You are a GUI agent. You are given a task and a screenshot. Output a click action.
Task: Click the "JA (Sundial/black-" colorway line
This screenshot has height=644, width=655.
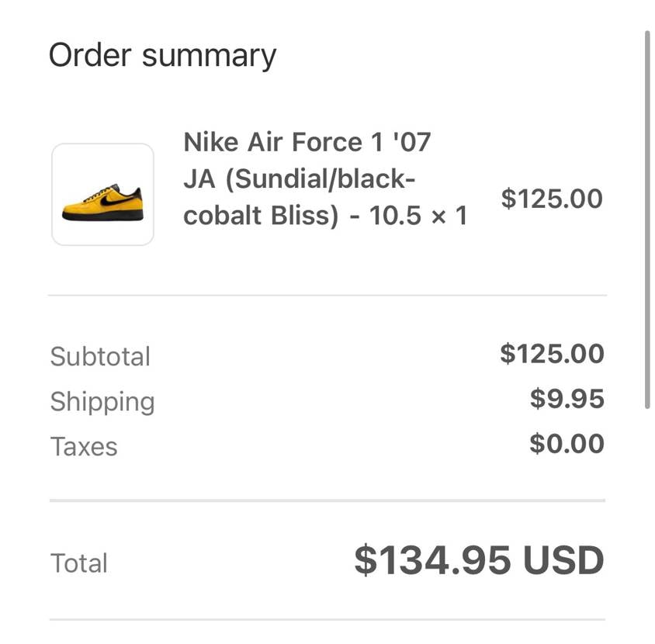coord(300,179)
